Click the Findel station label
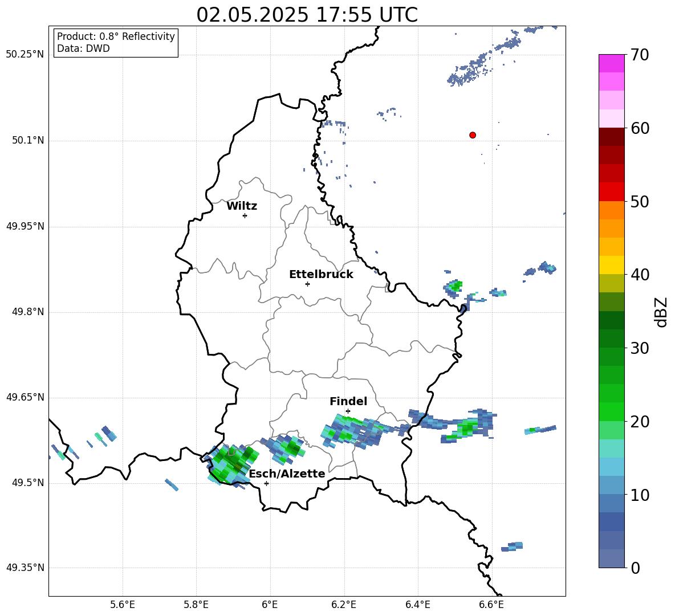Image resolution: width=675 pixels, height=616 pixels. coord(348,401)
